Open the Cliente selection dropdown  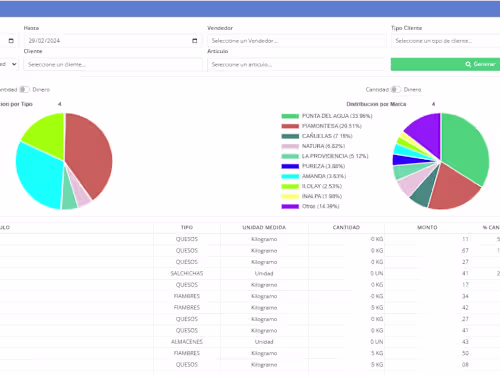coord(113,64)
